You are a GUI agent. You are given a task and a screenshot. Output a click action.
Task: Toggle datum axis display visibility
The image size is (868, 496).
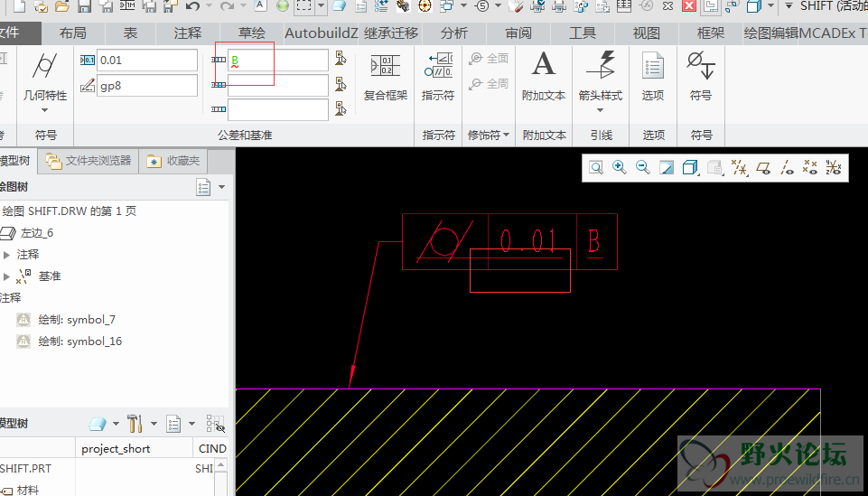click(787, 167)
